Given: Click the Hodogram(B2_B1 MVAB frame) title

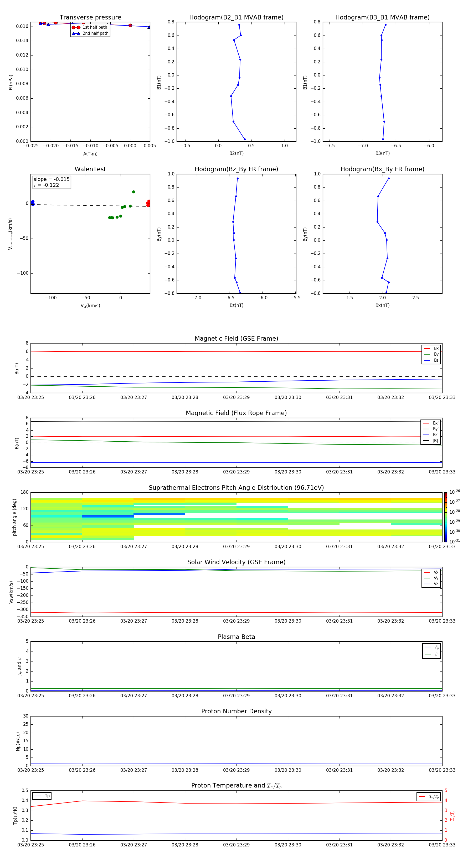Looking at the screenshot, I should coord(236,18).
